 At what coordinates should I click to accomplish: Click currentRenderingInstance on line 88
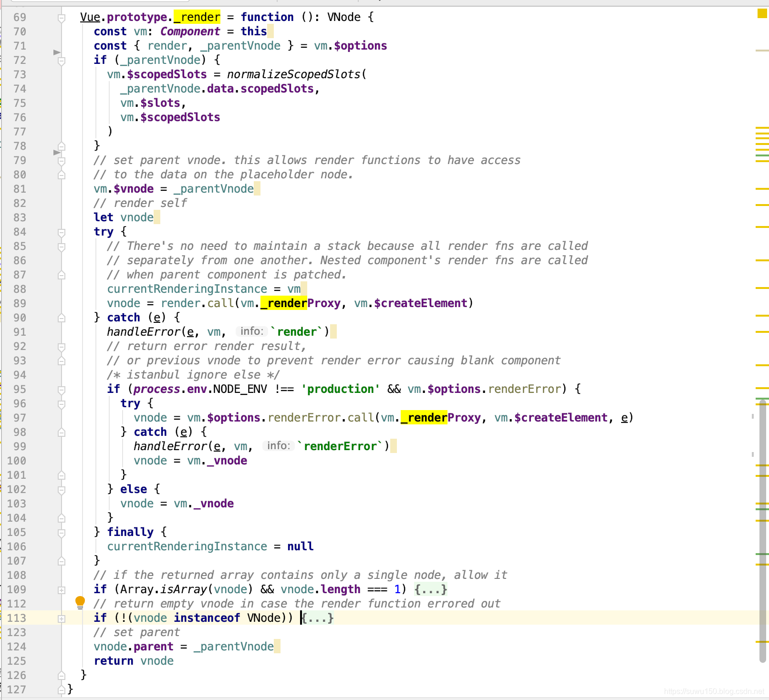187,289
